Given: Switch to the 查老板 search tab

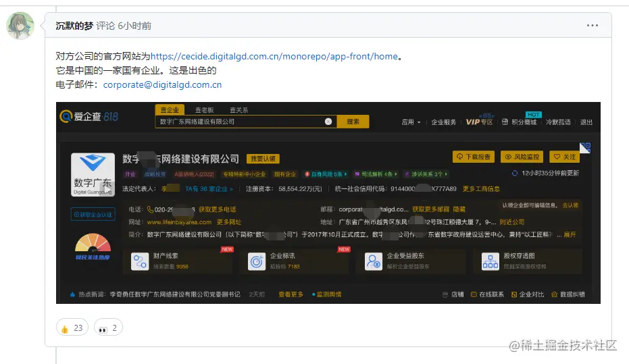Looking at the screenshot, I should click(x=204, y=110).
